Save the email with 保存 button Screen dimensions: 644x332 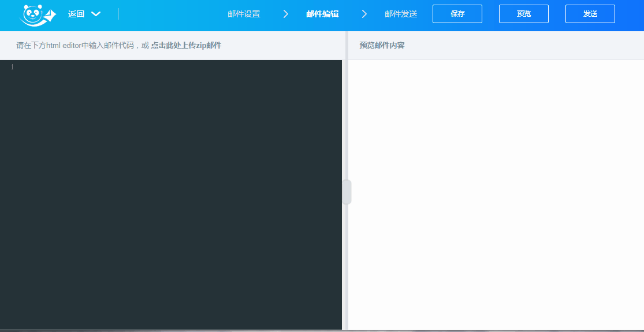tap(457, 14)
